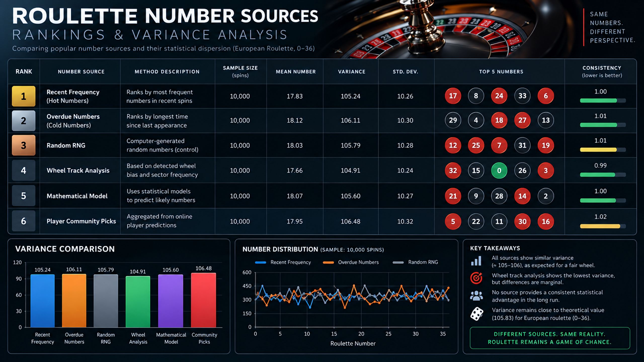Click the people group takeaway icon
The height and width of the screenshot is (362, 644).
pyautogui.click(x=476, y=296)
